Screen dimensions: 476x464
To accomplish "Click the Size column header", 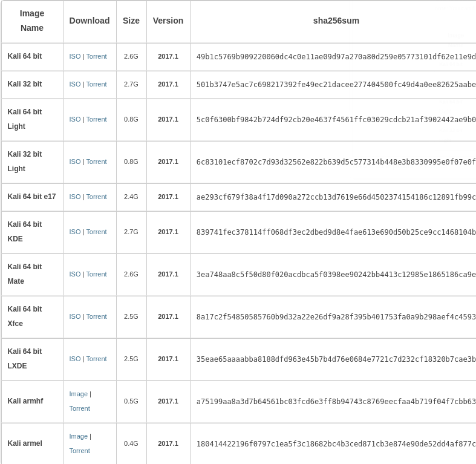I will tap(131, 21).
